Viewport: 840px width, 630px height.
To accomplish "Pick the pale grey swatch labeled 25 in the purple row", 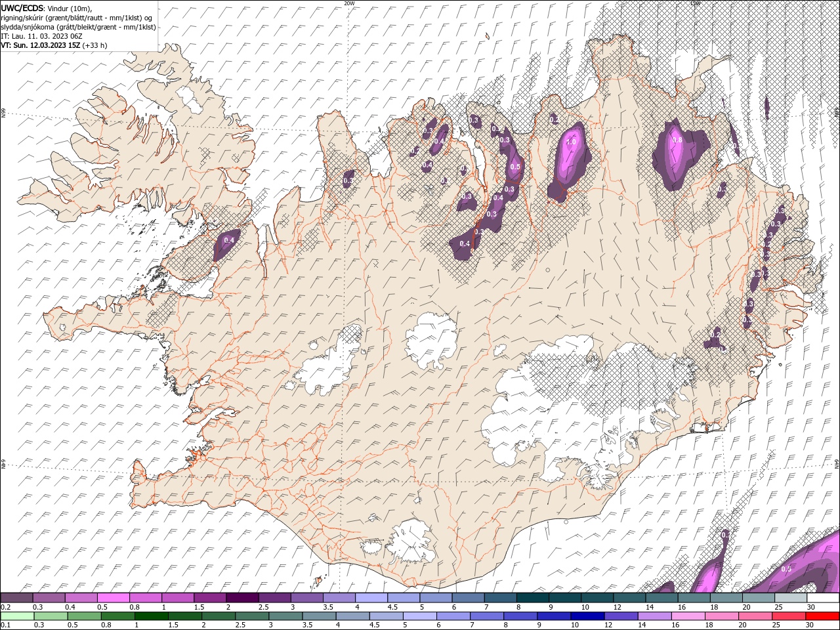I will 790,598.
